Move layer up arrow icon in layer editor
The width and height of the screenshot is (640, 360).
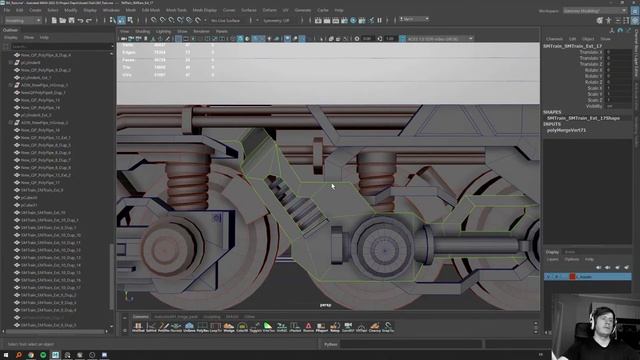pos(599,267)
